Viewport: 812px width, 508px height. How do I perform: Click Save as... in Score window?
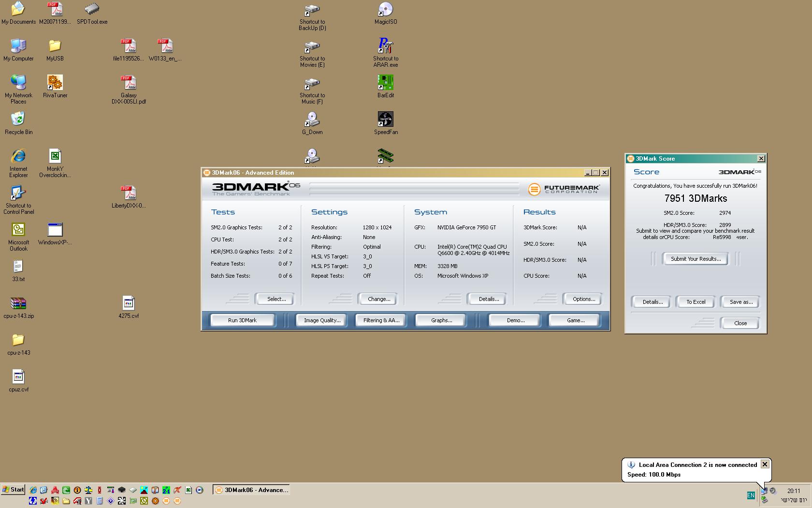(741, 302)
